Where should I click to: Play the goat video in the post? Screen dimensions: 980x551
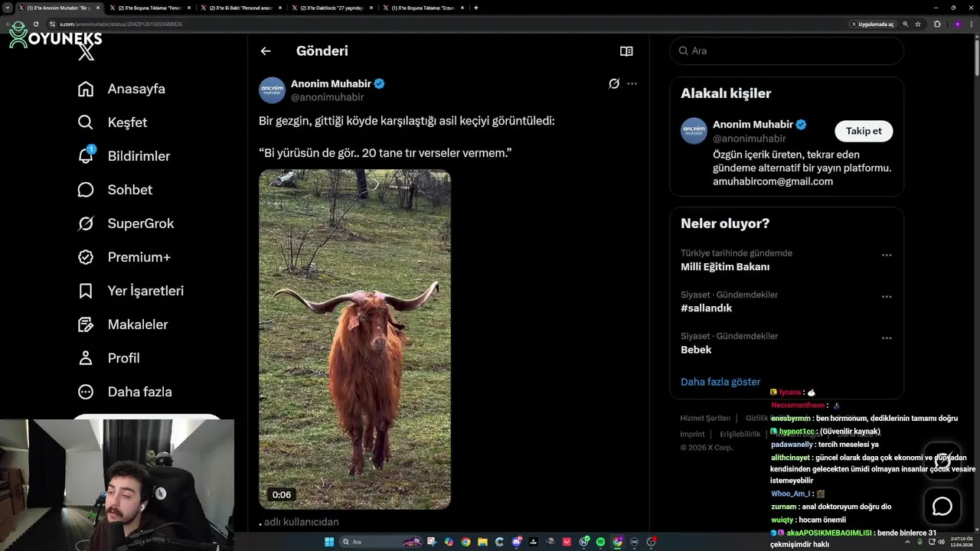pos(354,339)
